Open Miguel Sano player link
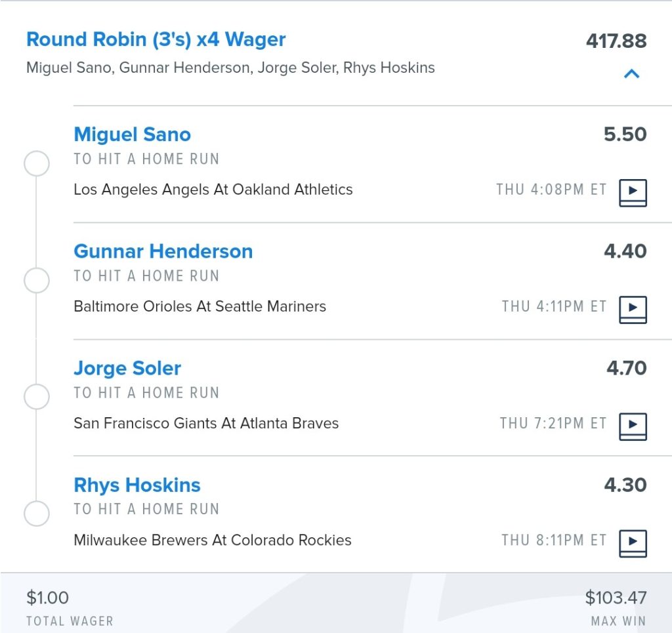Image resolution: width=672 pixels, height=633 pixels. (132, 134)
